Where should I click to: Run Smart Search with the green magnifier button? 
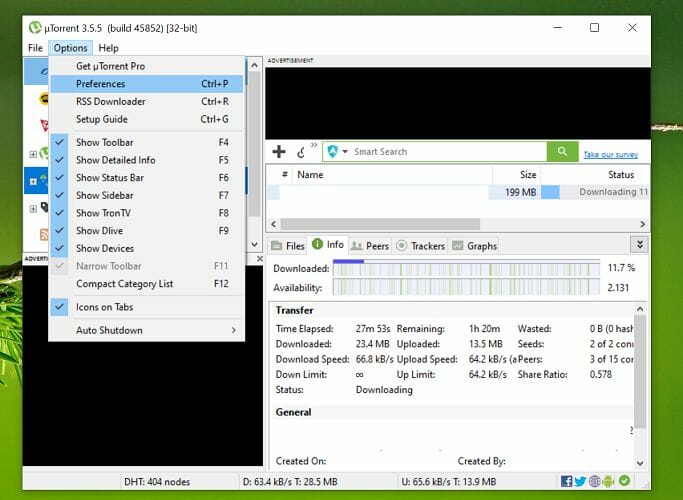coord(562,152)
